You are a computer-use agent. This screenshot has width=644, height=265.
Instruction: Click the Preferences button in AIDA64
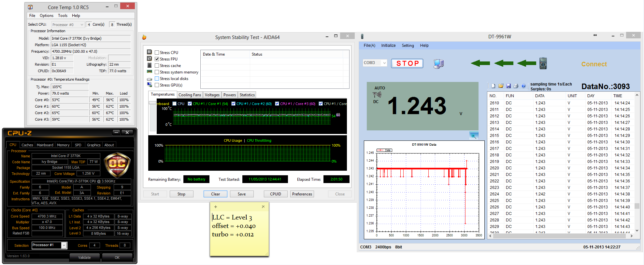point(302,194)
